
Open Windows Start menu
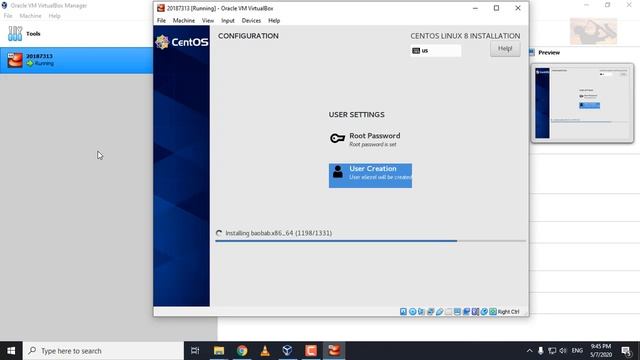coord(11,351)
